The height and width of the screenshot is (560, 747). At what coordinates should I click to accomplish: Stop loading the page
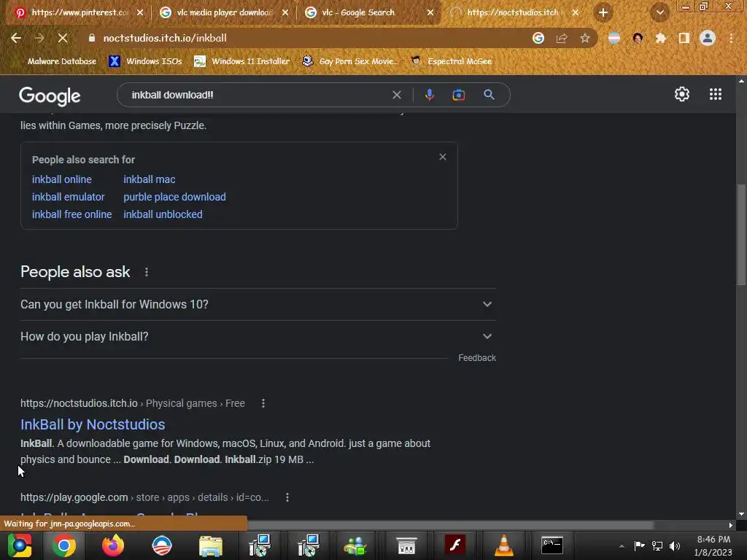point(63,38)
